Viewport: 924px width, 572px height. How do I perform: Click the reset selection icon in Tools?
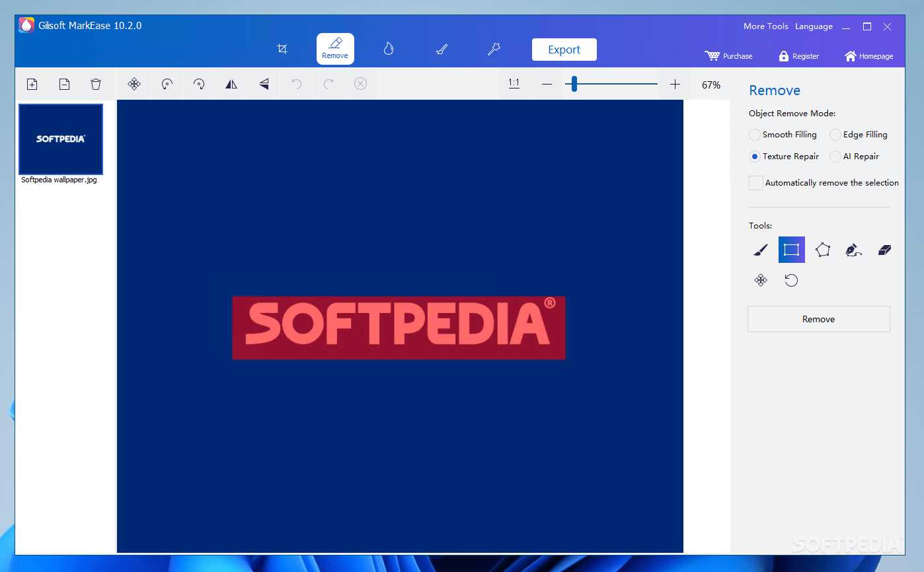tap(792, 280)
